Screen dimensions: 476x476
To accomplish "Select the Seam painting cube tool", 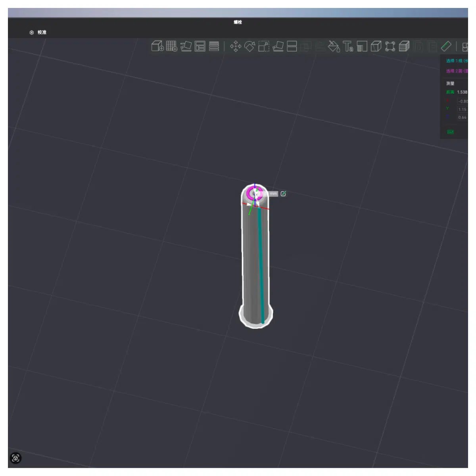I will (x=376, y=46).
